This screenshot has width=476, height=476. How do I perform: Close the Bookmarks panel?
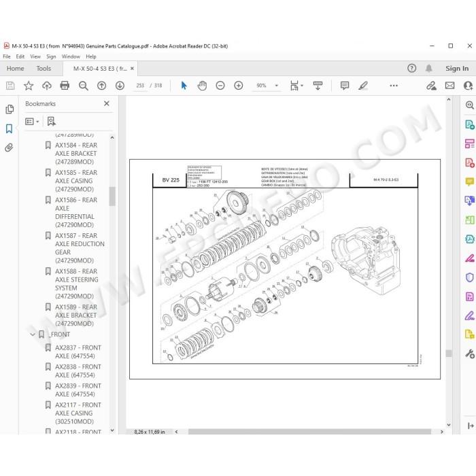(x=107, y=103)
